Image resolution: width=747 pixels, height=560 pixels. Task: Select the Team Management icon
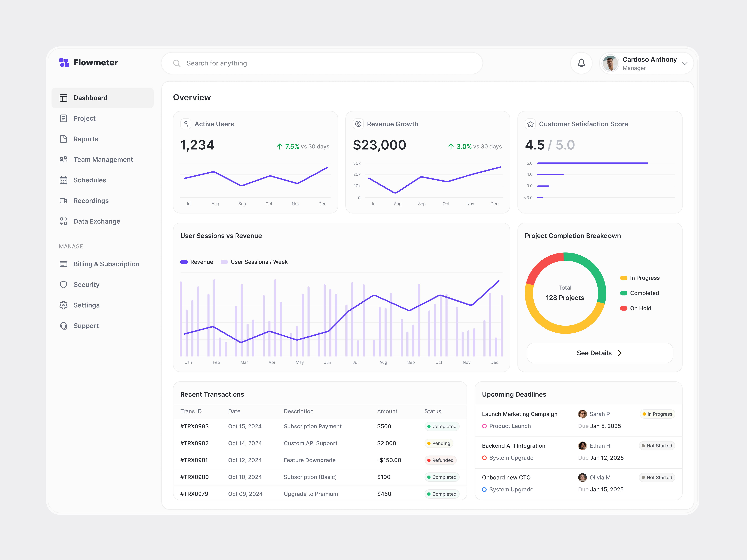(x=64, y=159)
